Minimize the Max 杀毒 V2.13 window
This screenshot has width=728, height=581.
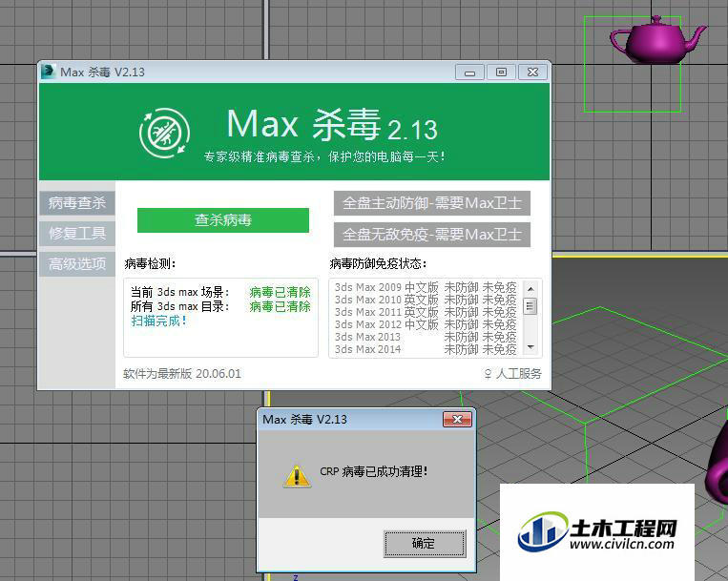click(x=469, y=73)
